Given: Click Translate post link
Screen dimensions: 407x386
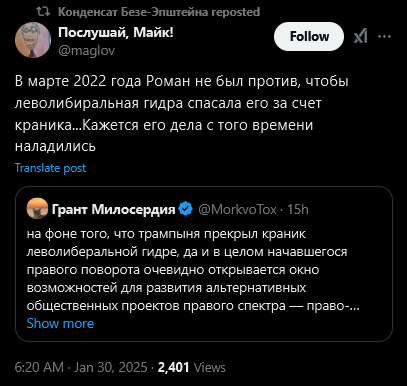Looking at the screenshot, I should pyautogui.click(x=50, y=168).
